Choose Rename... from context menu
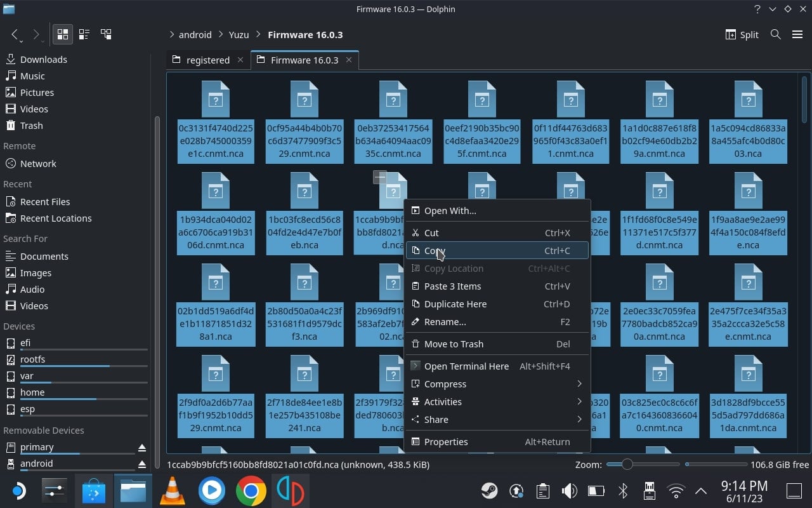 497,321
